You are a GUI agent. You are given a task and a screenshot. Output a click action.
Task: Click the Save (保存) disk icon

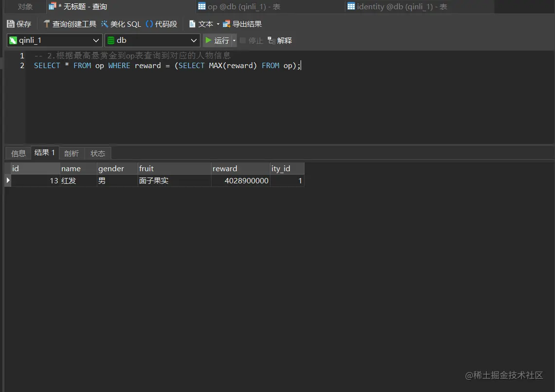pyautogui.click(x=11, y=24)
